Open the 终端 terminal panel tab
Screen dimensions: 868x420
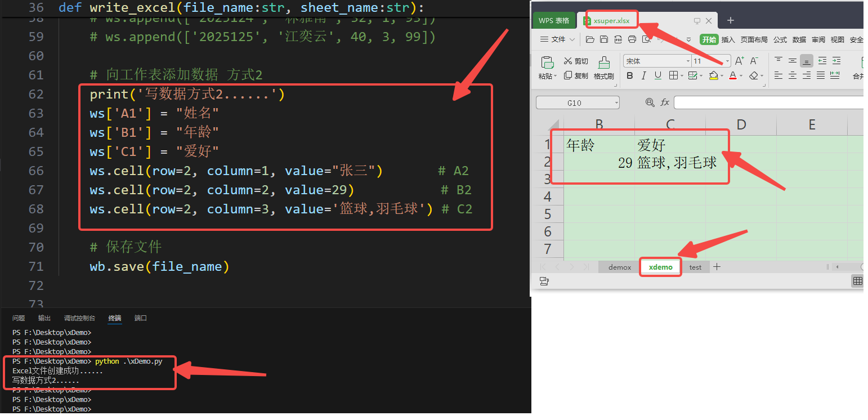coord(115,318)
